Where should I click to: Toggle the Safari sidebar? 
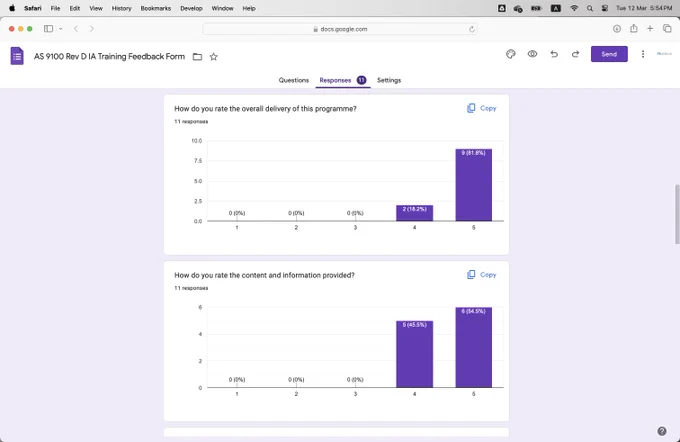(49, 29)
